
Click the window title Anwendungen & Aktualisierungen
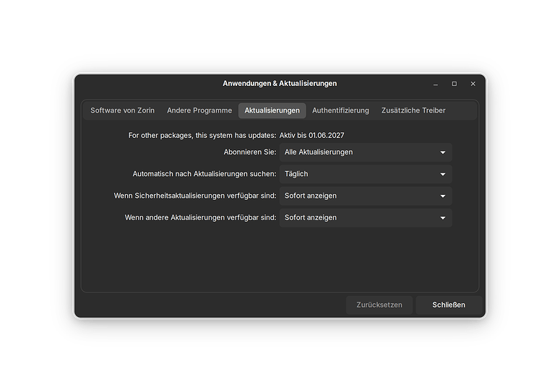click(x=280, y=84)
